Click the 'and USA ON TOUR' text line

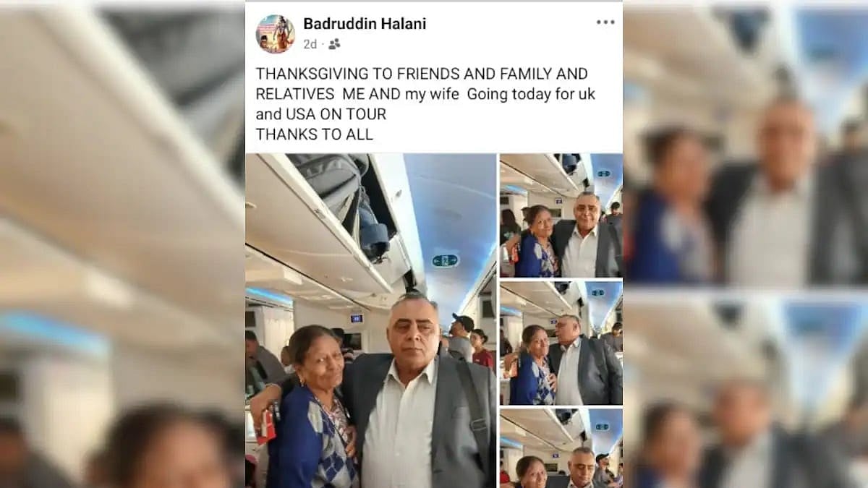(321, 114)
